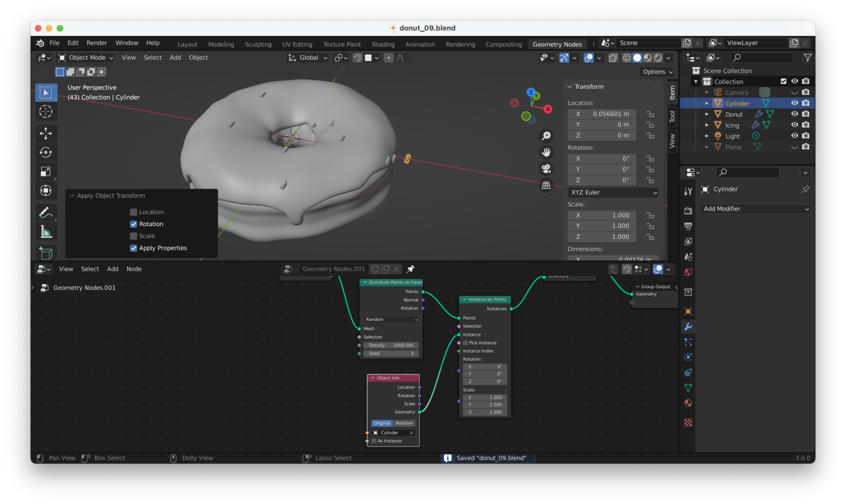Click the Density value slider field

pos(391,345)
